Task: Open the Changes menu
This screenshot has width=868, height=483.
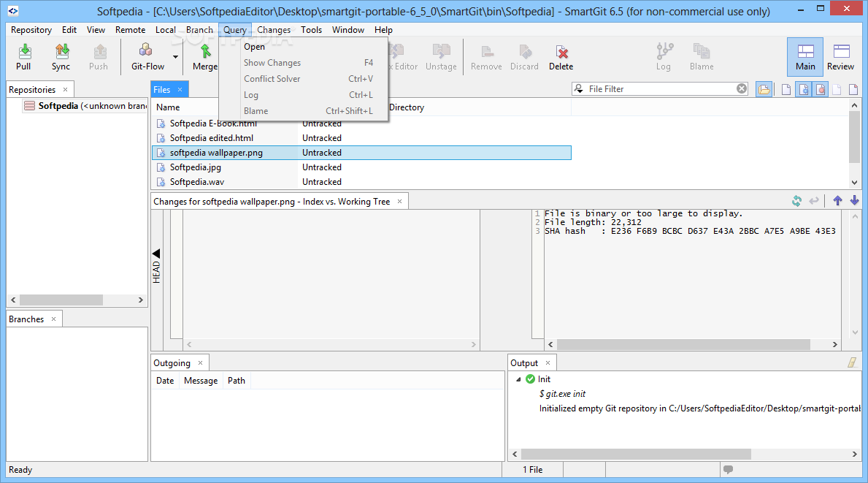Action: tap(274, 30)
